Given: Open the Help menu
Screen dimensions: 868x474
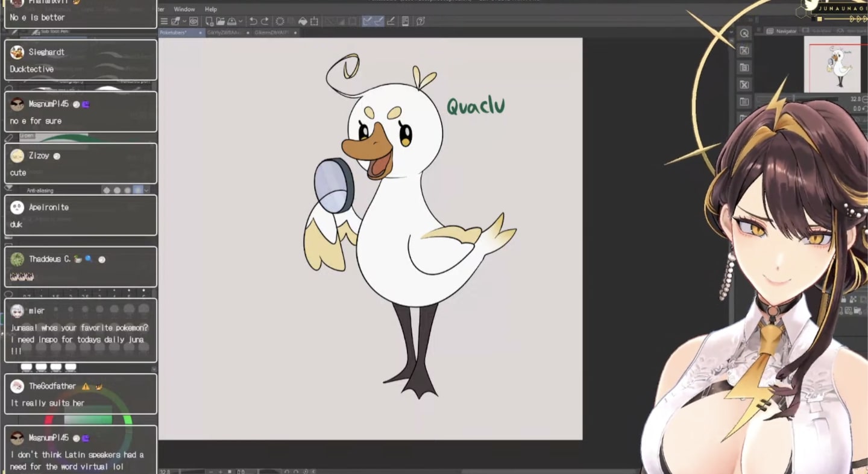Looking at the screenshot, I should tap(211, 9).
